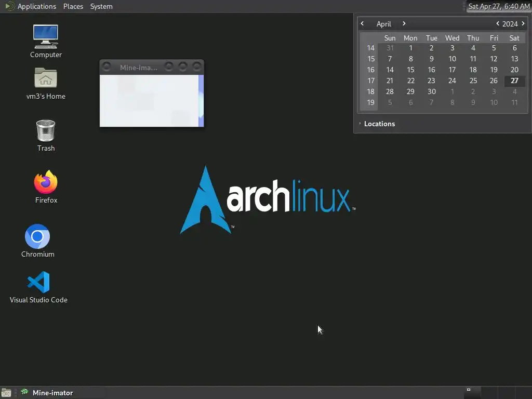Click grayed May 8 in calendar
The height and width of the screenshot is (399, 532).
453,102
